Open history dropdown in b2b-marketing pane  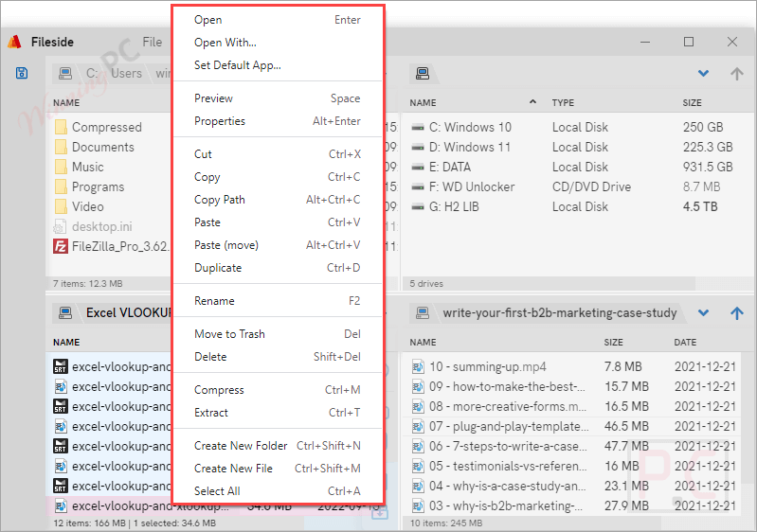[x=703, y=313]
